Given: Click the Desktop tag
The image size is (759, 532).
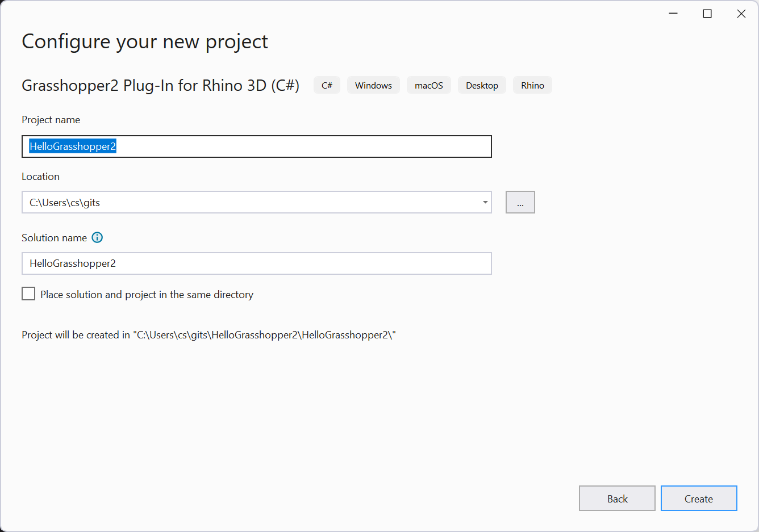Looking at the screenshot, I should pos(482,85).
